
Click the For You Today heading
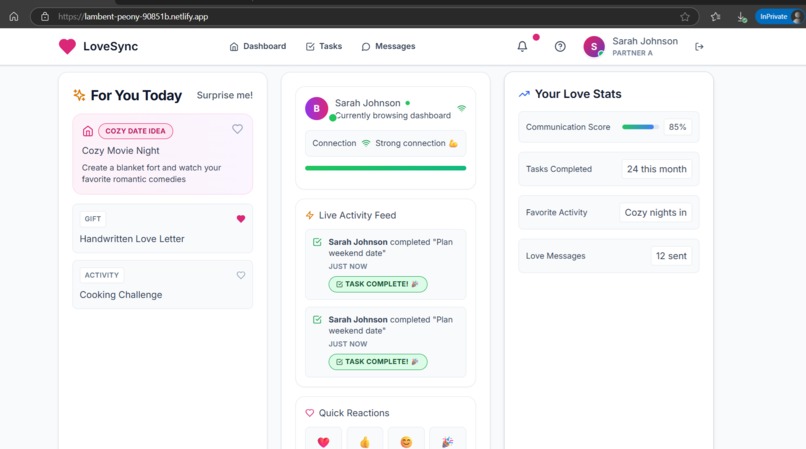[x=136, y=95]
